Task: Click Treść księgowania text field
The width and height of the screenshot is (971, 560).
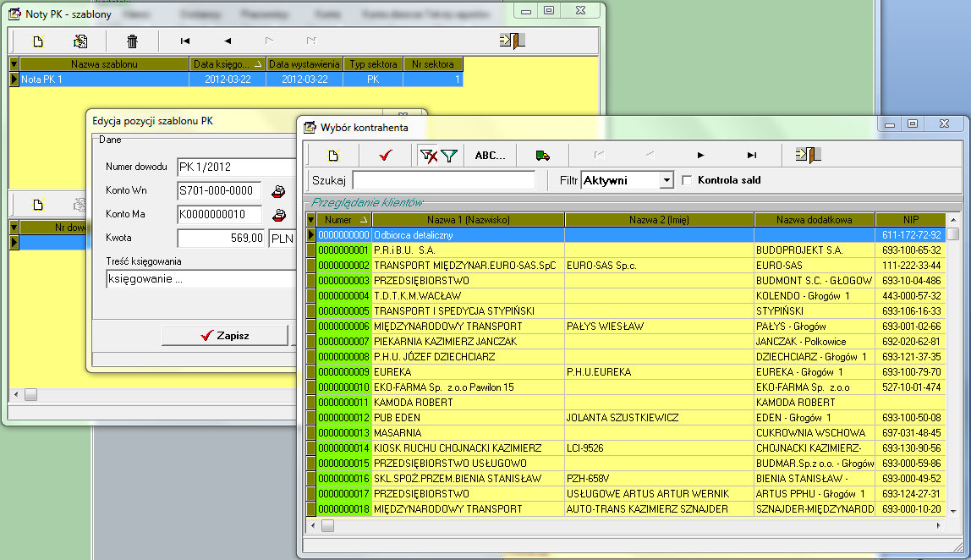Action: tap(200, 279)
